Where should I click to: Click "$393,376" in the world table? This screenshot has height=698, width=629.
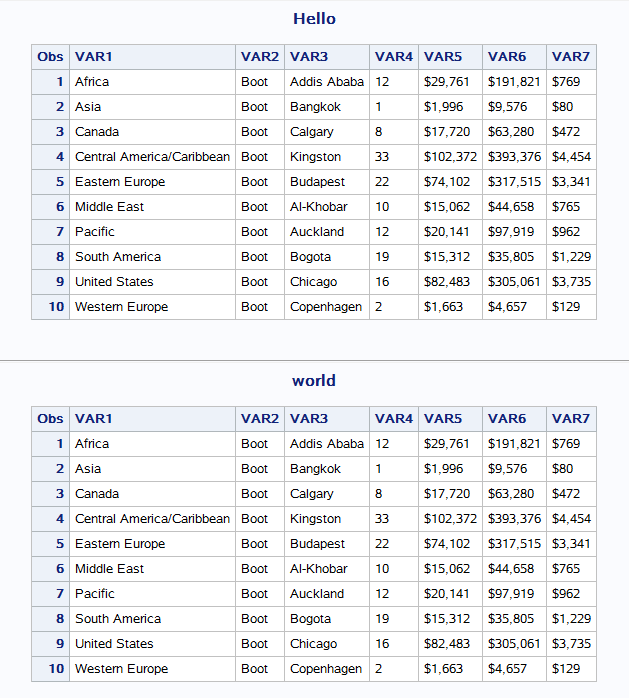coord(514,519)
